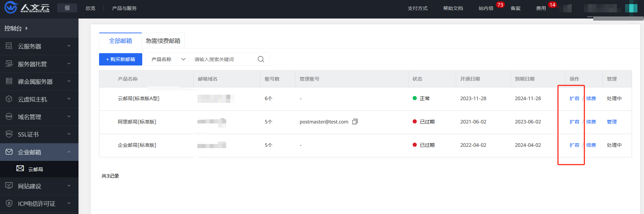This screenshot has height=214, width=644.
Task: Click the ICP license shield icon
Action: point(9,203)
